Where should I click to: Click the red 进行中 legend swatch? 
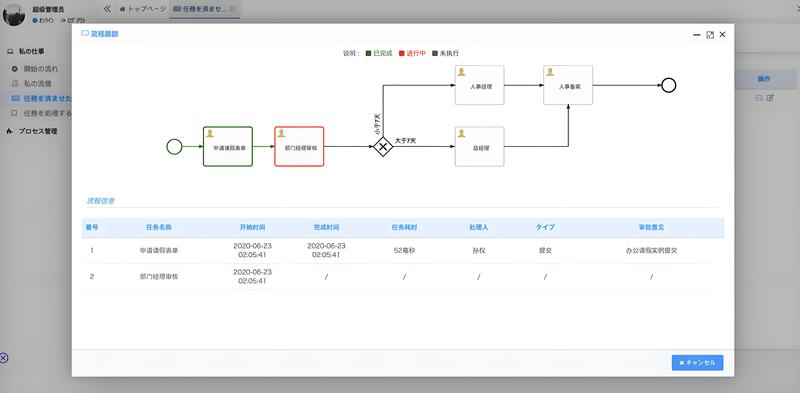(402, 53)
